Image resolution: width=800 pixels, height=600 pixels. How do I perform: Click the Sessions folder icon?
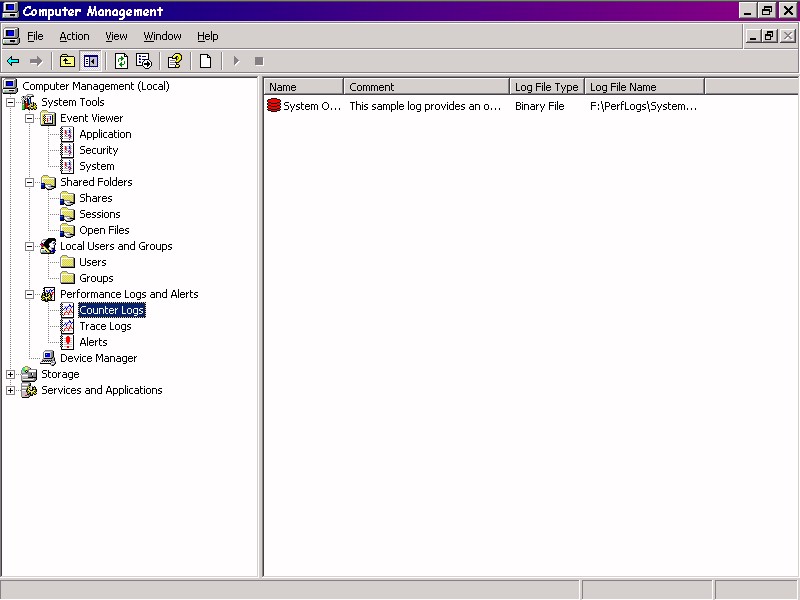click(67, 214)
